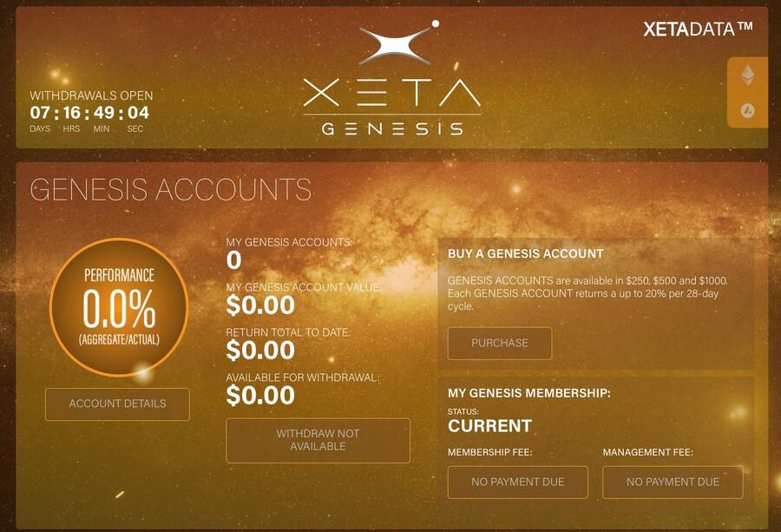
Task: Click the Genesis Accounts heading
Action: (x=171, y=189)
